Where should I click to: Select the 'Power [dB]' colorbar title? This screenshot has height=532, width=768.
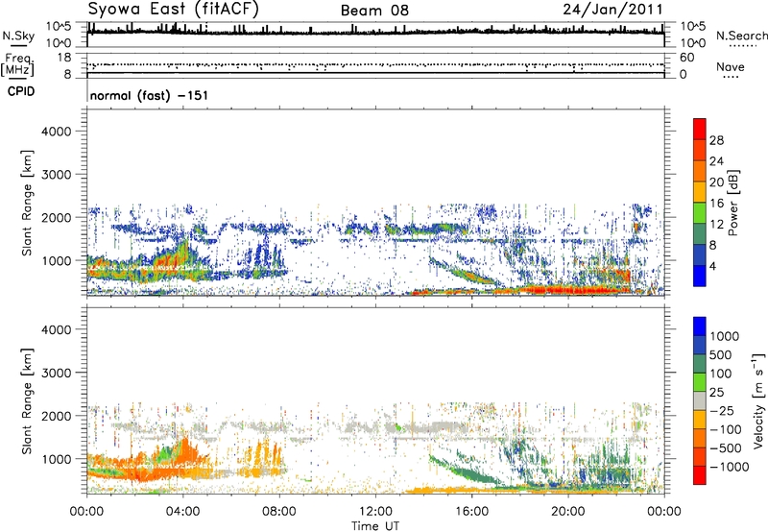click(x=732, y=203)
